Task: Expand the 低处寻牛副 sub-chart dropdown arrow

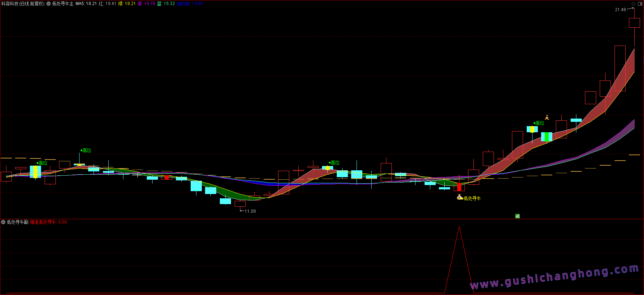Action: pyautogui.click(x=3, y=222)
